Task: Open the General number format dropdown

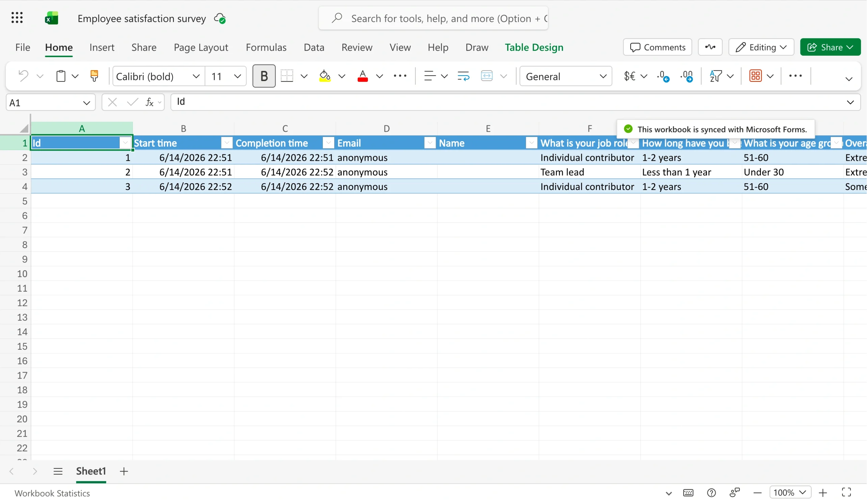Action: click(604, 76)
